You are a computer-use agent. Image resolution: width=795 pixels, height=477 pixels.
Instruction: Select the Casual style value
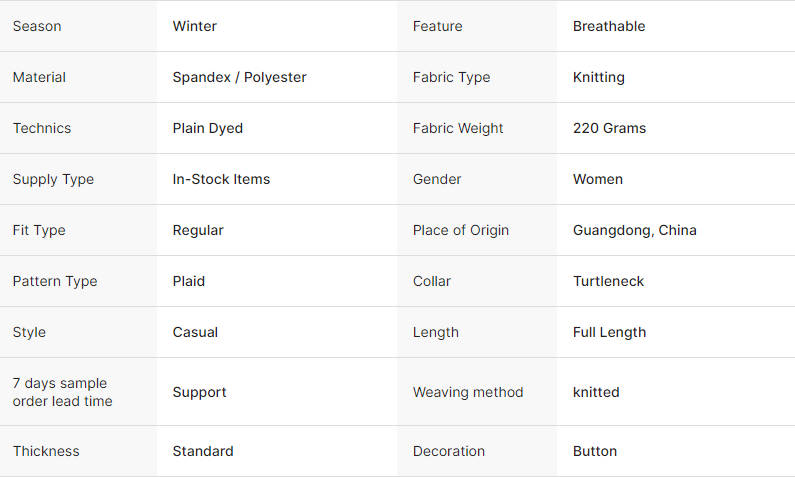195,332
